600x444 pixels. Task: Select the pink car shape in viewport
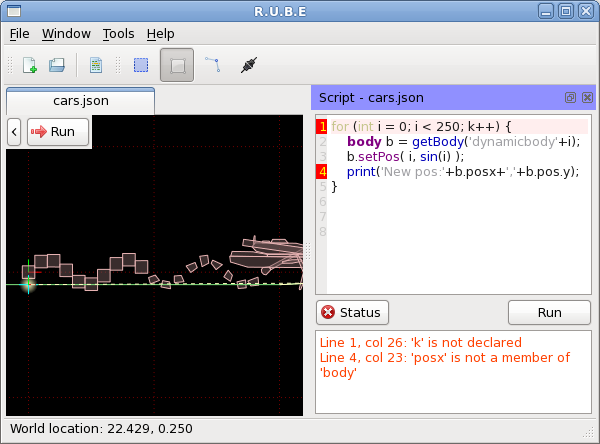click(x=268, y=255)
